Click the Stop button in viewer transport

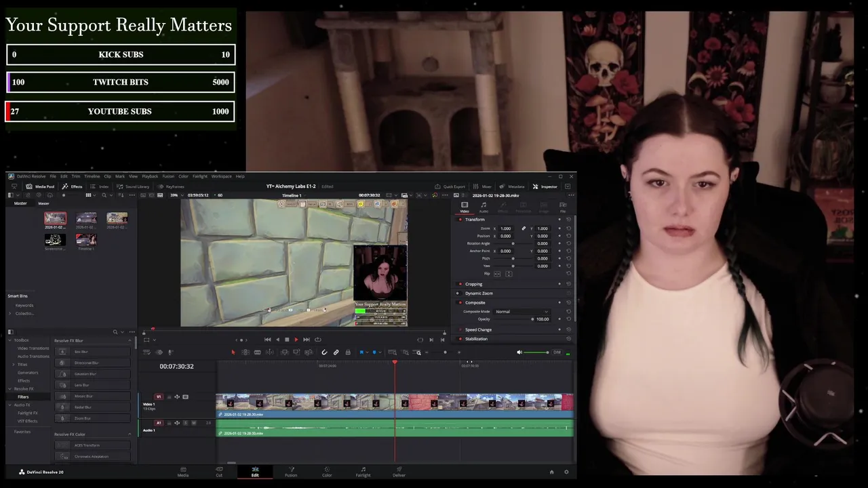click(x=287, y=340)
